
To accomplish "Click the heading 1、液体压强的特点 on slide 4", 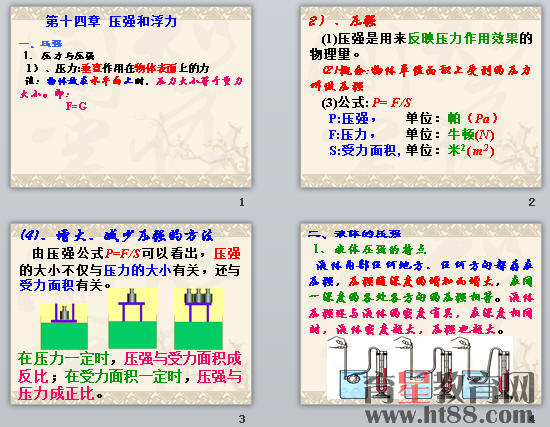I will pos(370,249).
